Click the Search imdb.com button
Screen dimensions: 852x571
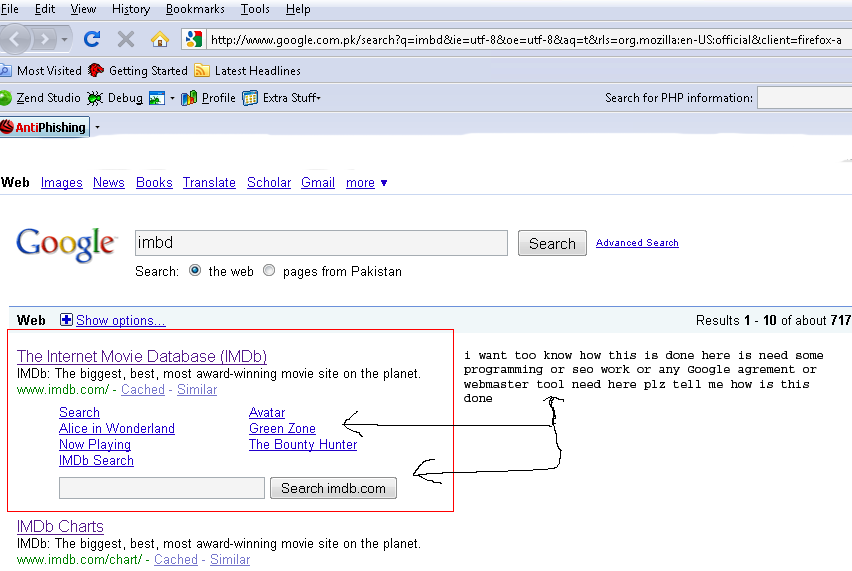(x=333, y=488)
